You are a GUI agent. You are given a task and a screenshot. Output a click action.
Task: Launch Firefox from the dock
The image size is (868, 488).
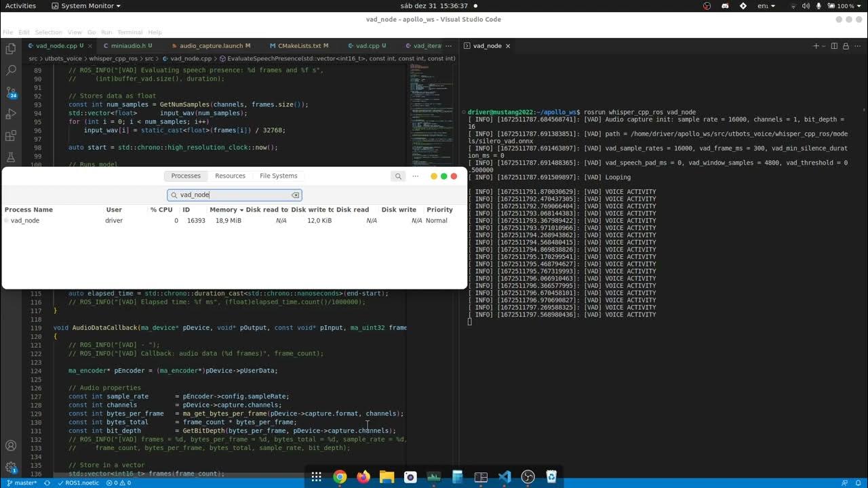(x=363, y=477)
